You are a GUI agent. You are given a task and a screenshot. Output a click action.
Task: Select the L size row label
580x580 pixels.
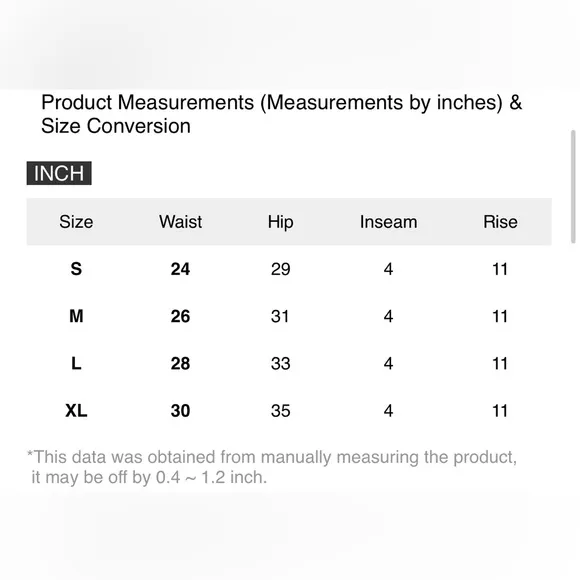click(76, 364)
